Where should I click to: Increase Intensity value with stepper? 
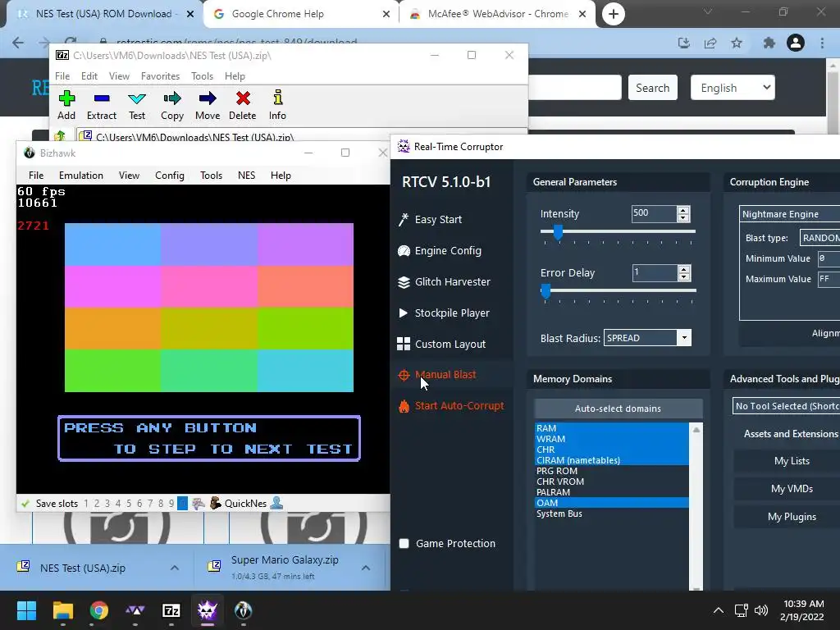pyautogui.click(x=683, y=210)
